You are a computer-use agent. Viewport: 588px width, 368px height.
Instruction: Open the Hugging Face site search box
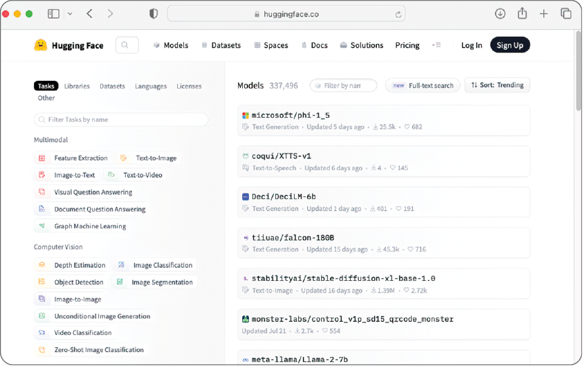(127, 45)
